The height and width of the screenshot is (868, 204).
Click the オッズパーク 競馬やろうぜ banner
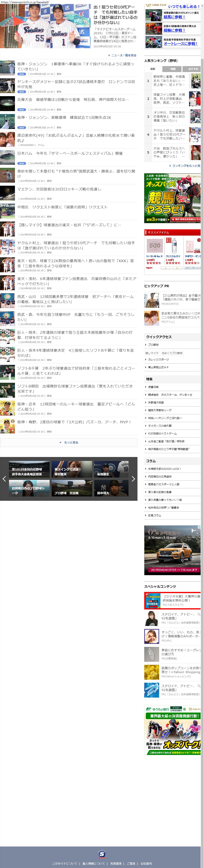(173, 198)
